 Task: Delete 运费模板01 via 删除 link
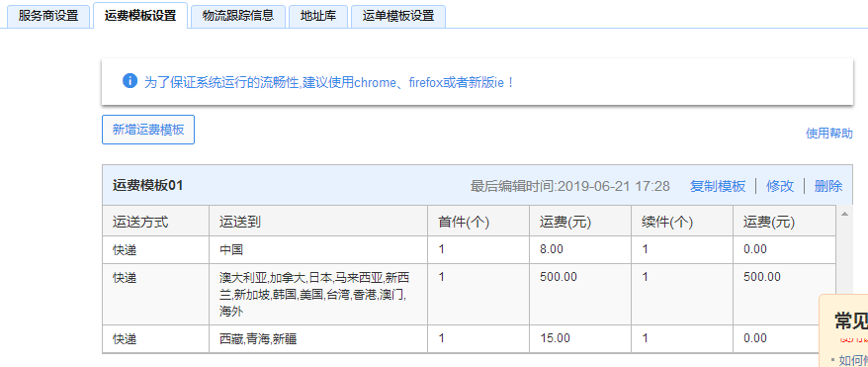(828, 186)
